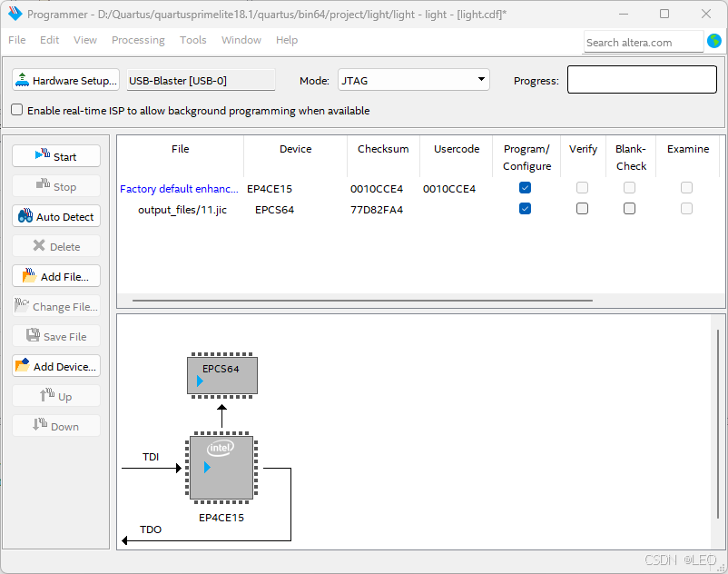Open the View menu

click(x=85, y=40)
